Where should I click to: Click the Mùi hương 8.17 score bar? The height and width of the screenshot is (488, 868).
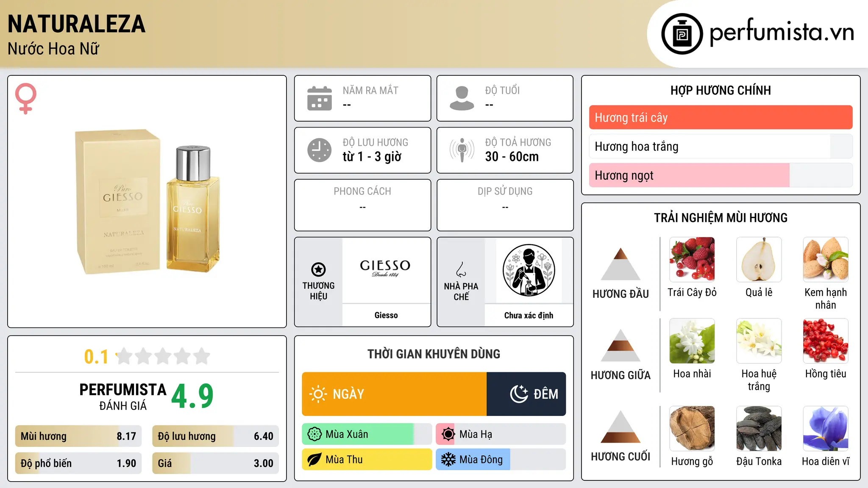pos(78,436)
